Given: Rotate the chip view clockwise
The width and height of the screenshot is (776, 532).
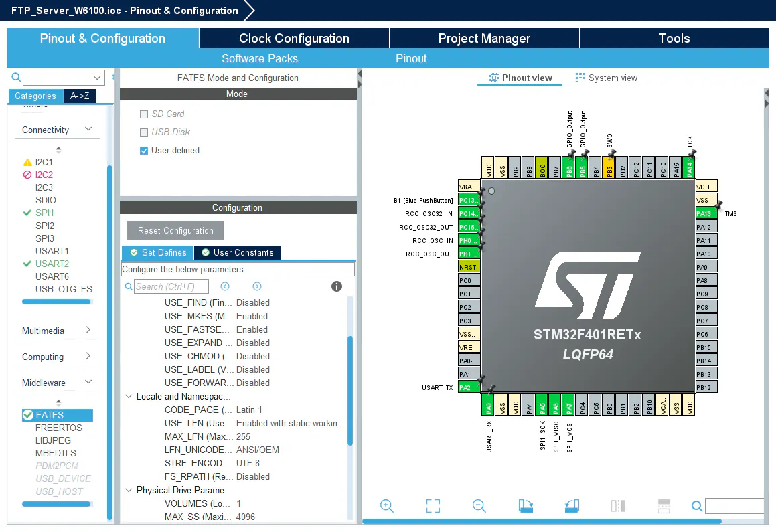Looking at the screenshot, I should (x=526, y=506).
